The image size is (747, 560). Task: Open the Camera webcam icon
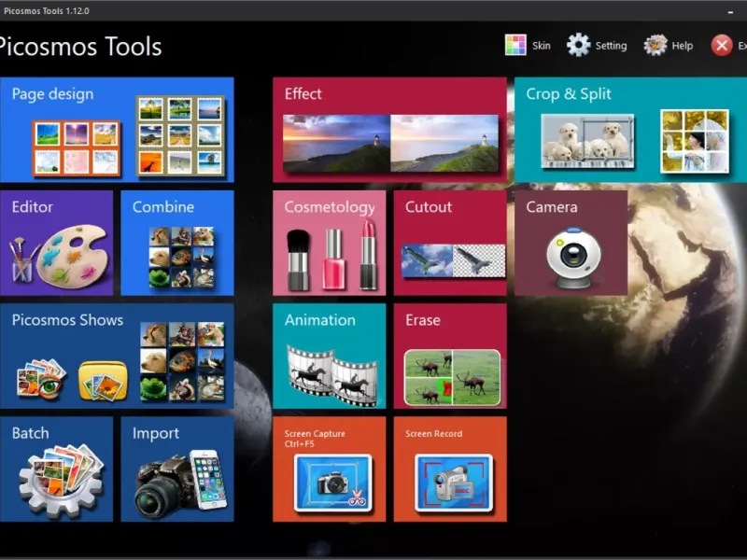coord(573,258)
